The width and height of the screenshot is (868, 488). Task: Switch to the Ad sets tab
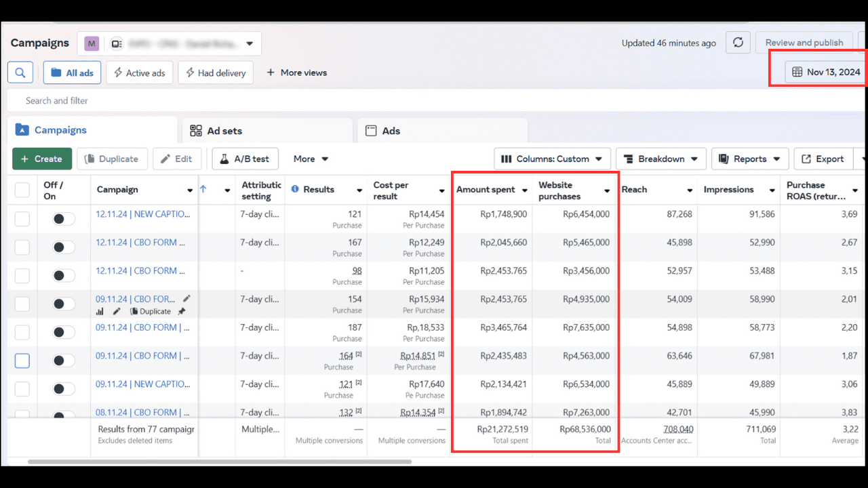(x=224, y=131)
